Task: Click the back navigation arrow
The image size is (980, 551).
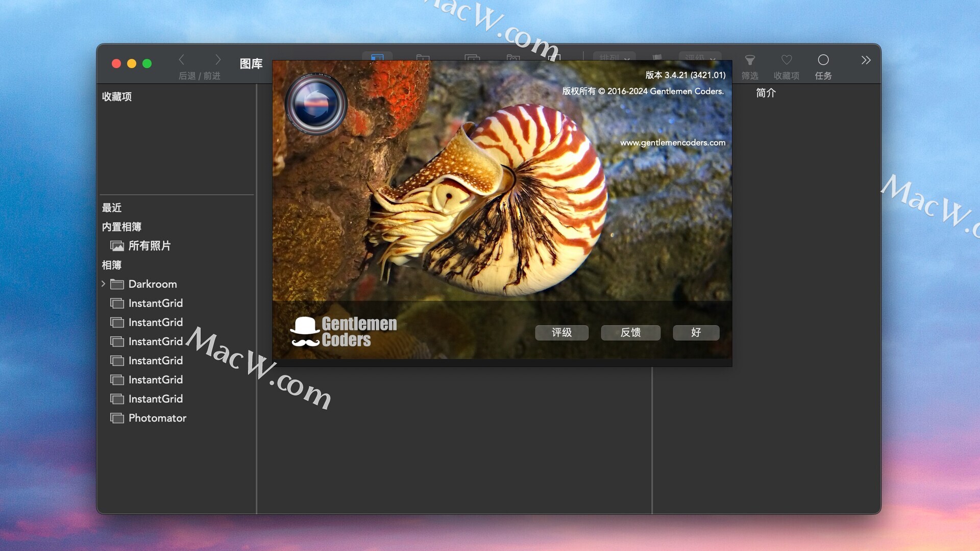Action: pos(182,60)
